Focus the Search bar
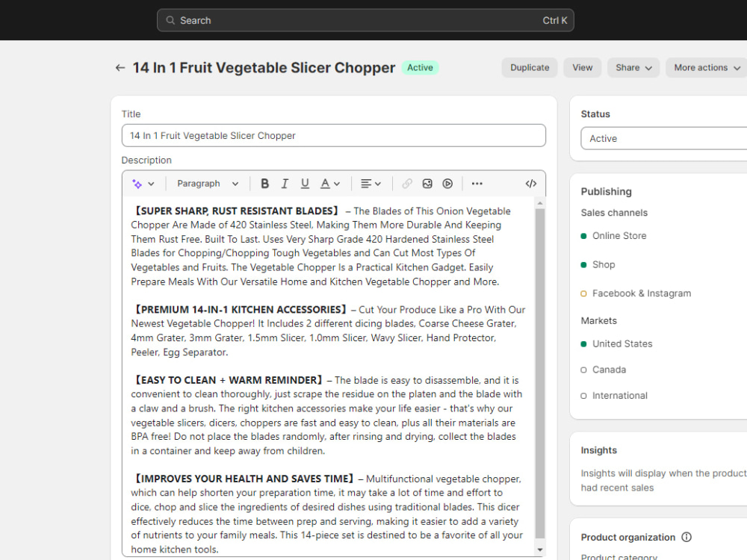 pos(365,20)
